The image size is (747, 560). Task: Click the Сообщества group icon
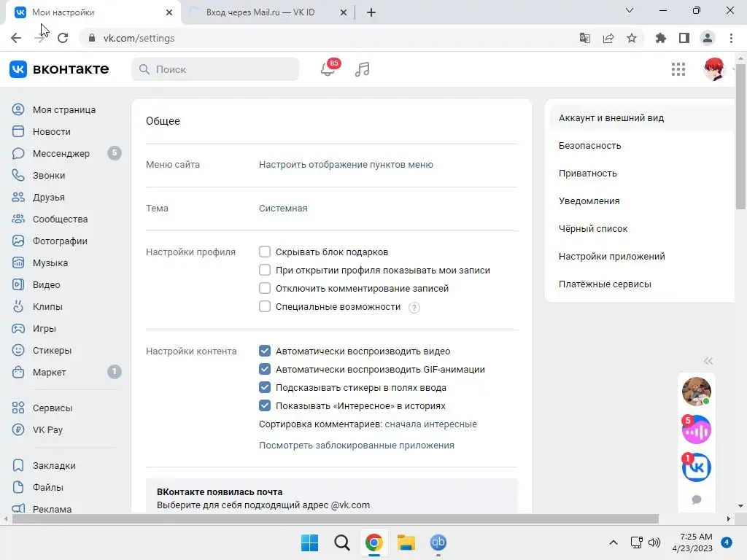(18, 219)
